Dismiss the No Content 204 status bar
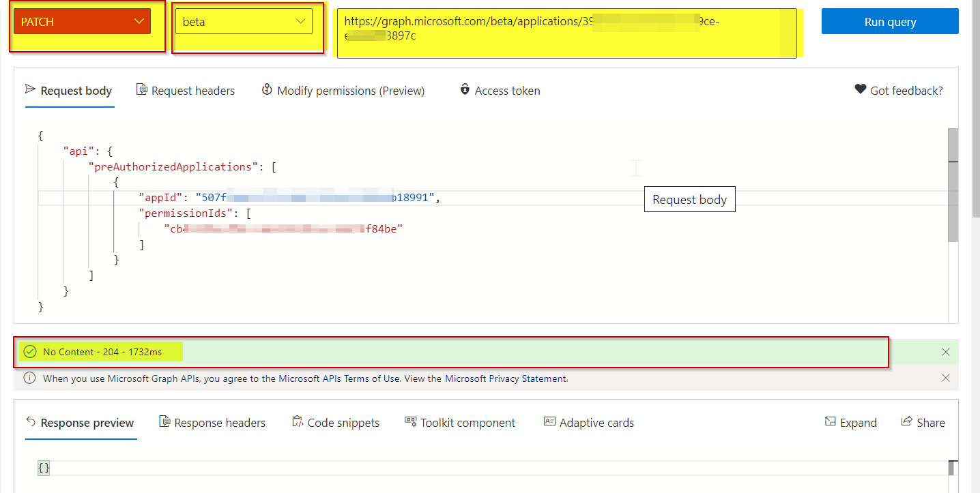The height and width of the screenshot is (493, 980). coord(945,352)
